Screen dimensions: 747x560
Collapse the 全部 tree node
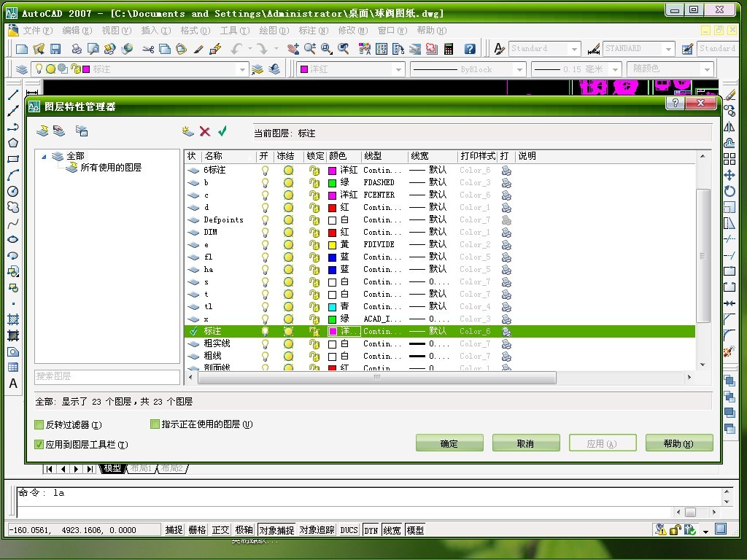(x=44, y=156)
